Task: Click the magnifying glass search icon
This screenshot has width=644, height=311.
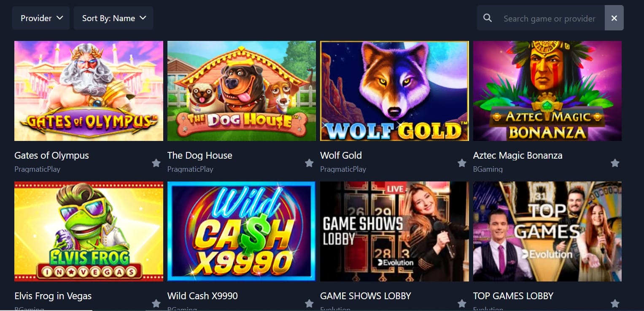Action: pyautogui.click(x=488, y=18)
